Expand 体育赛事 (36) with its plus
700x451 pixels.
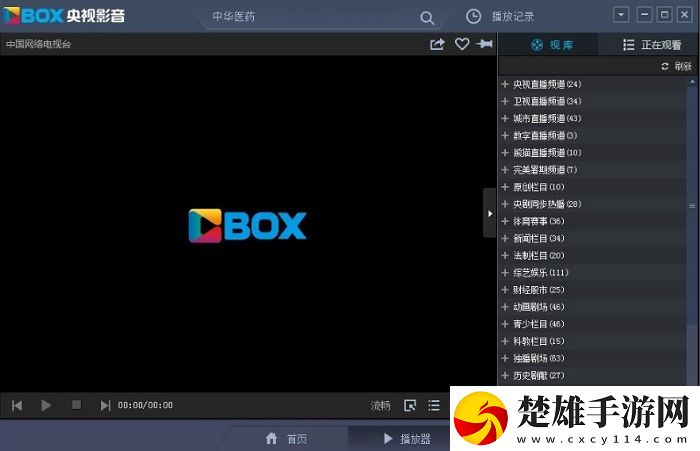coord(505,221)
